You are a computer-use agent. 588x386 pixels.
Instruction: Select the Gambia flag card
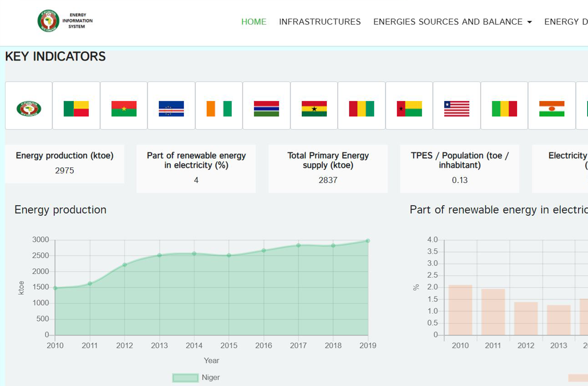coord(266,105)
